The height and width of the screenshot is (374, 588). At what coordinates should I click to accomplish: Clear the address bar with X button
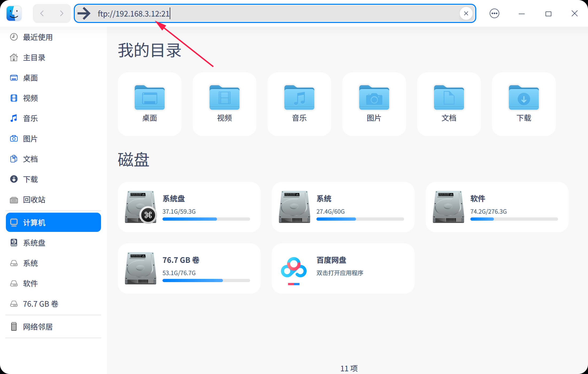(466, 13)
